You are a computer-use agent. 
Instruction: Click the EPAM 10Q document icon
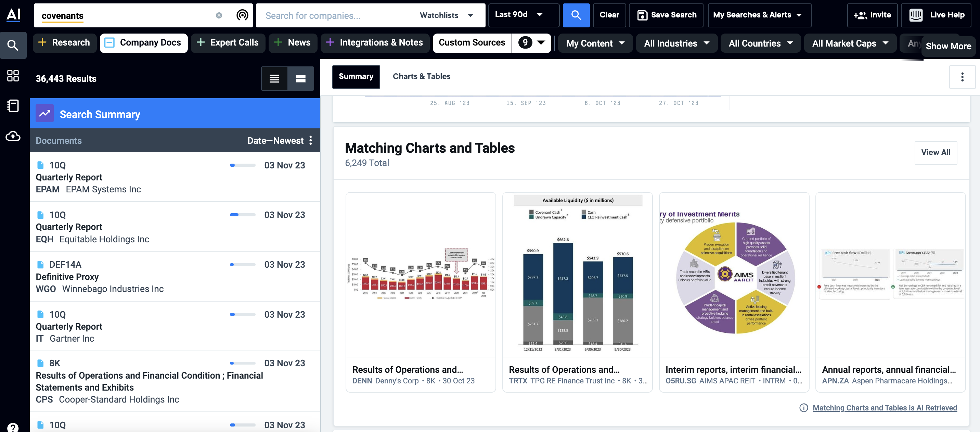(x=40, y=165)
